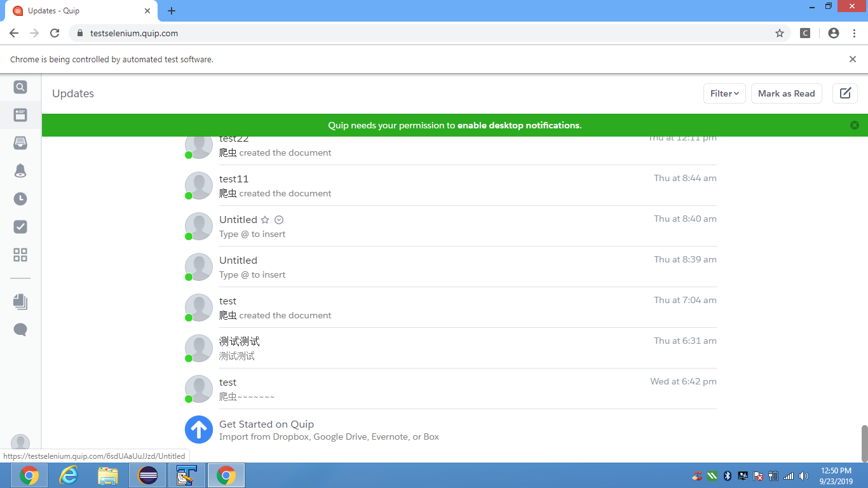The height and width of the screenshot is (488, 868).
Task: Bookmark this page with the star icon
Action: [x=780, y=33]
